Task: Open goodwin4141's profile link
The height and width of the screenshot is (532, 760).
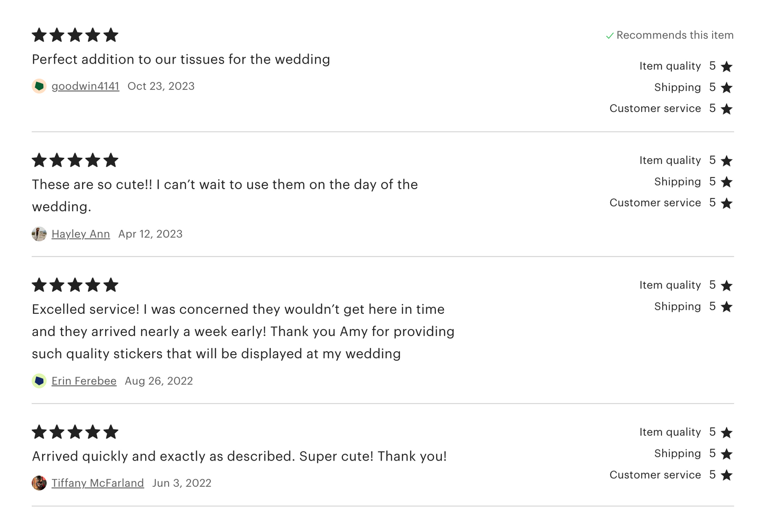Action: pos(85,86)
